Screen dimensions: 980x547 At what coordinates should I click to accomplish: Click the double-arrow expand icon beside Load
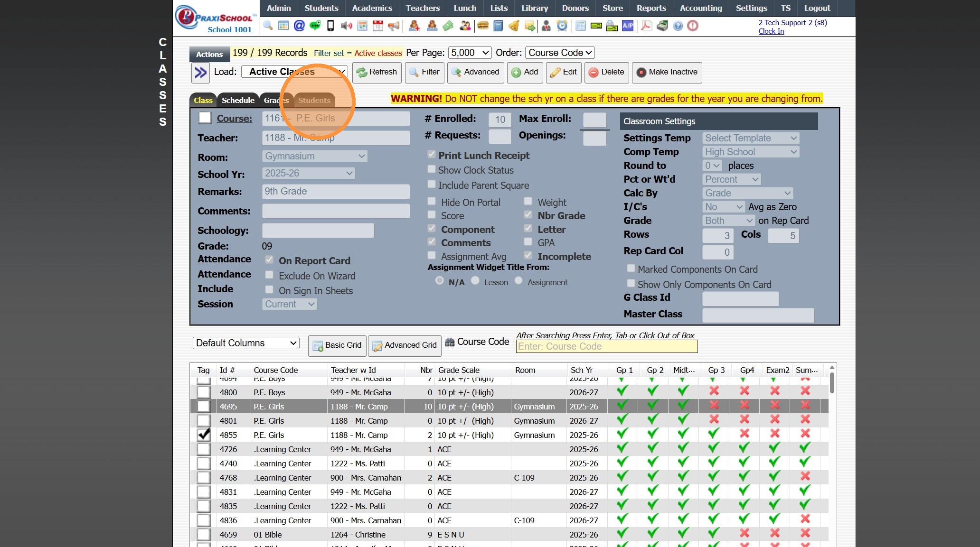pos(201,73)
